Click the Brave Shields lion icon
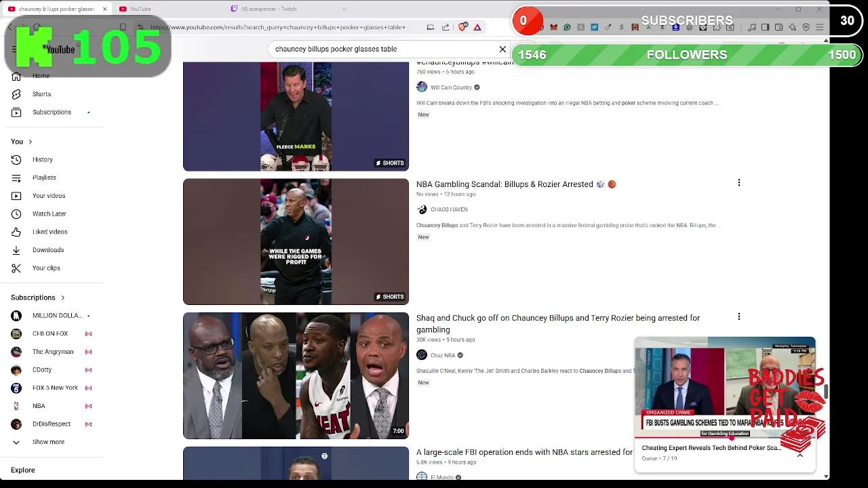 (462, 27)
